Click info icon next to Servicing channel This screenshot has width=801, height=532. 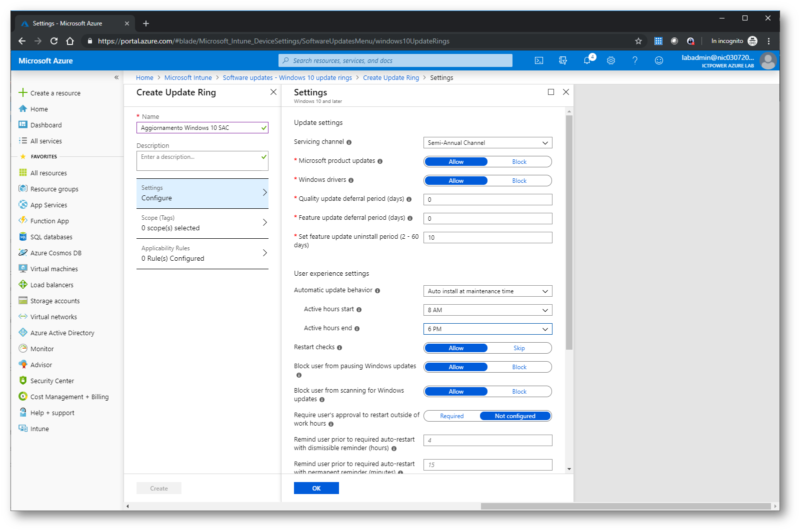point(349,142)
